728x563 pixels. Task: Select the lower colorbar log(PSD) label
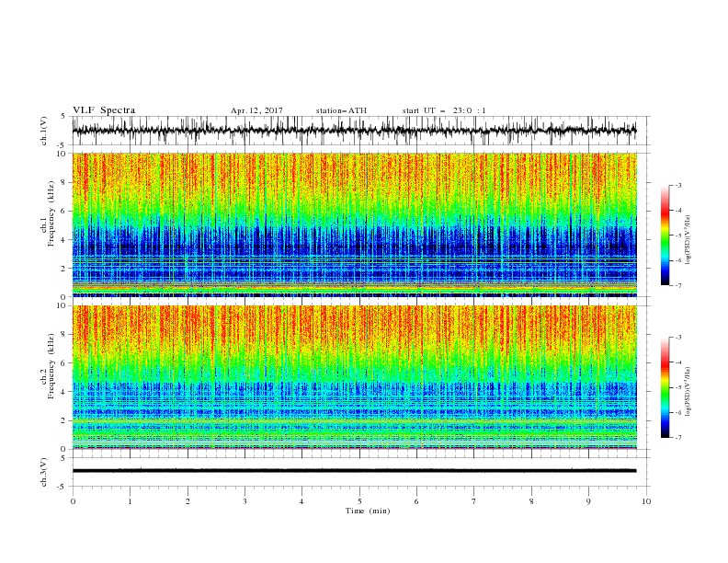pyautogui.click(x=688, y=392)
